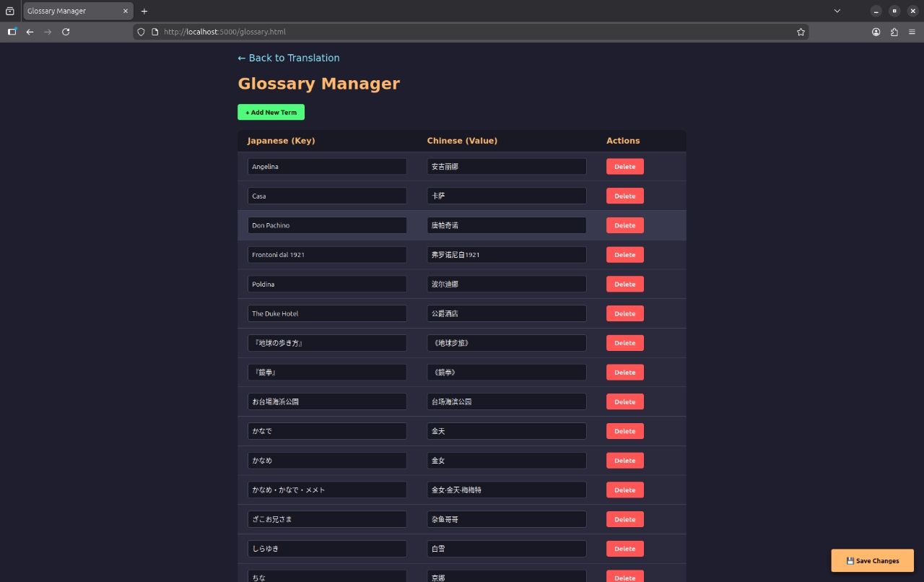Remove the The Duke Hotel term
The image size is (924, 582).
(x=624, y=313)
